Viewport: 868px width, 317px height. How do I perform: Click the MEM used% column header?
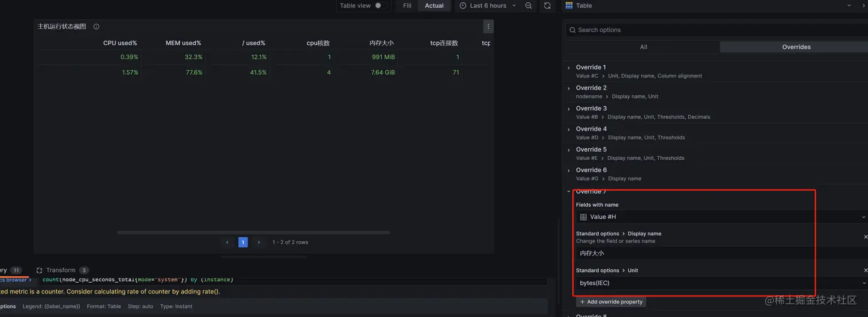183,43
